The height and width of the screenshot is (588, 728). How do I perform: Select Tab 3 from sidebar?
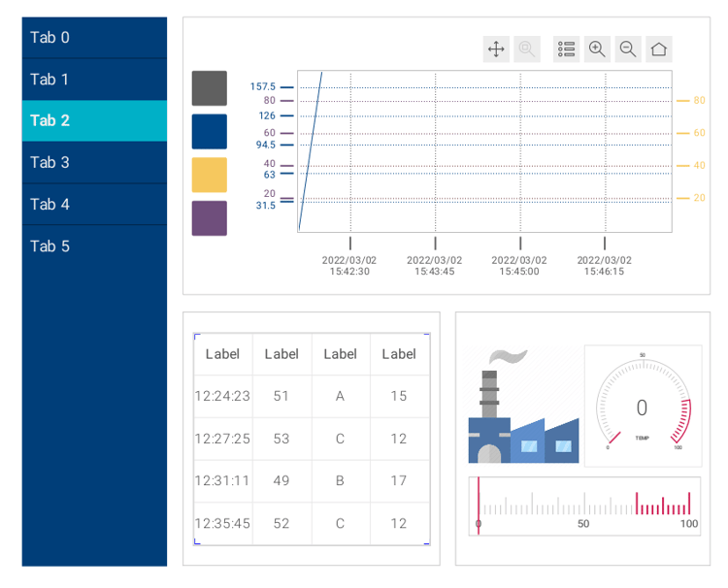(94, 163)
